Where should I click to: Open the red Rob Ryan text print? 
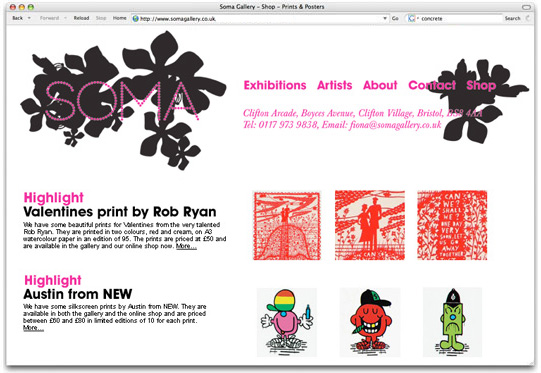click(452, 225)
